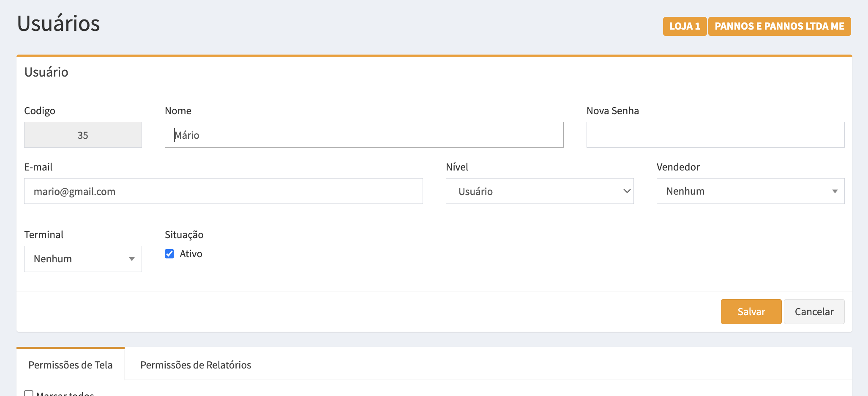Switch to Permissões de Relatórios tab
This screenshot has height=396, width=868.
(196, 365)
